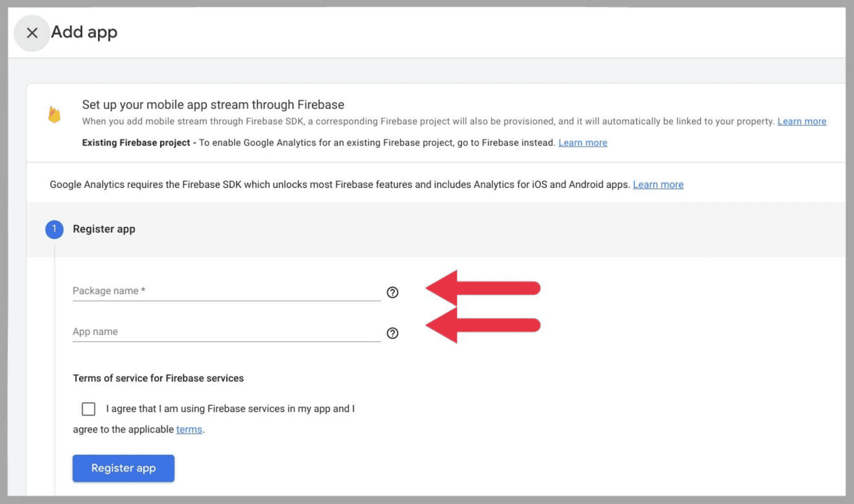
Task: Focus the Package name field
Action: pyautogui.click(x=226, y=291)
